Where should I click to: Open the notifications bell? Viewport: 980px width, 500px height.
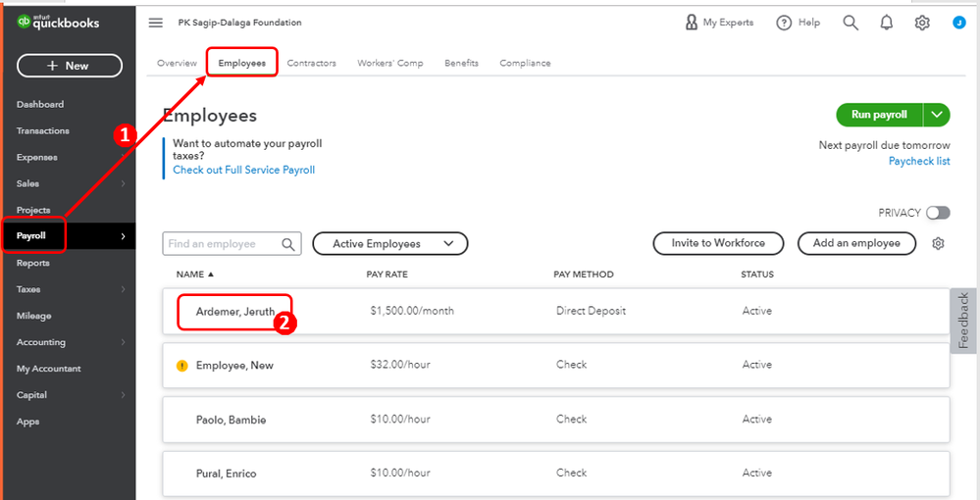(x=887, y=23)
